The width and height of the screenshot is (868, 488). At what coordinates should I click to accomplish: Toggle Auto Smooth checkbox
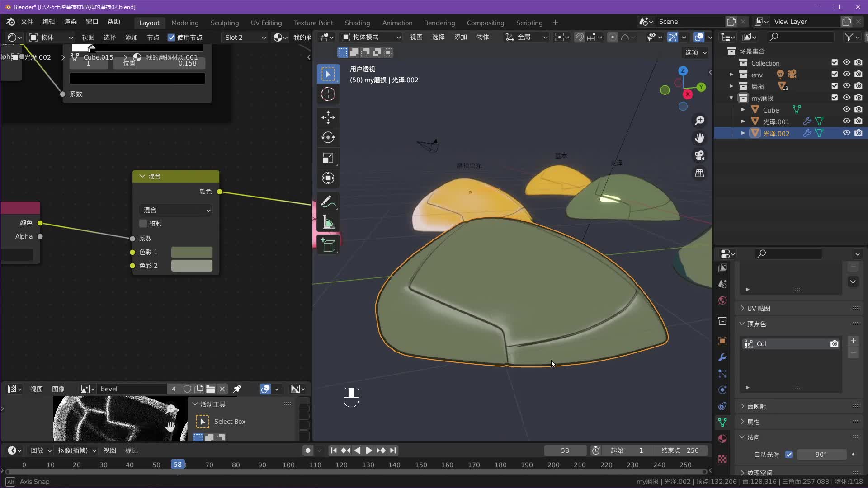click(789, 455)
